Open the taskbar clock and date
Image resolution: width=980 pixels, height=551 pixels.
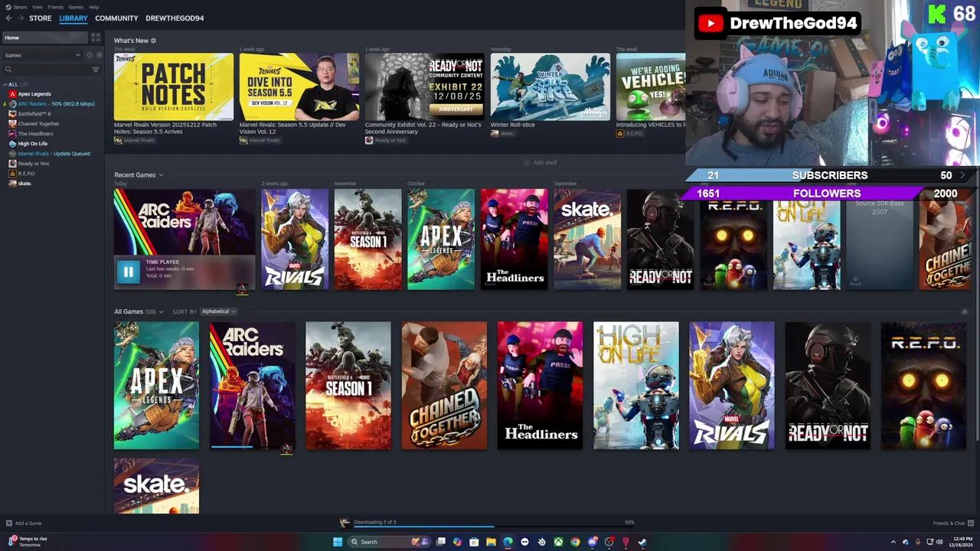[960, 542]
